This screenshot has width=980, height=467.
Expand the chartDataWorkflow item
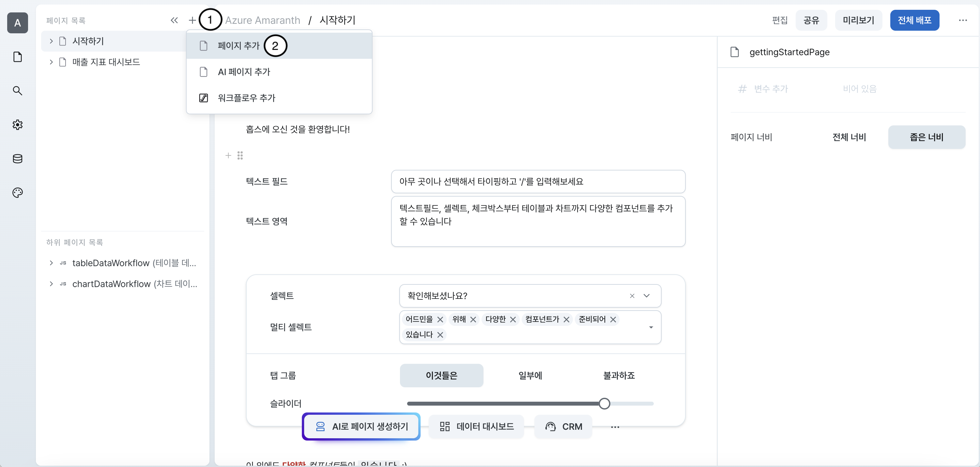(x=51, y=284)
